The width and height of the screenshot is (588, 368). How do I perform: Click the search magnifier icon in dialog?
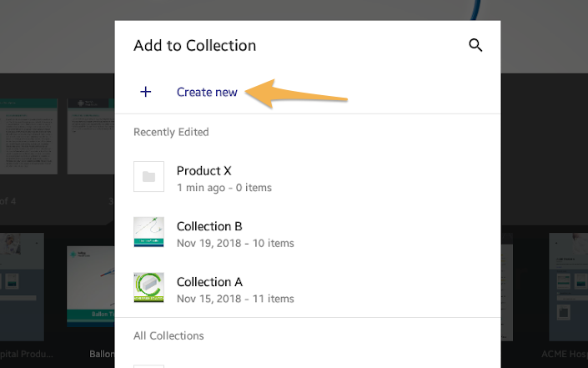point(475,46)
